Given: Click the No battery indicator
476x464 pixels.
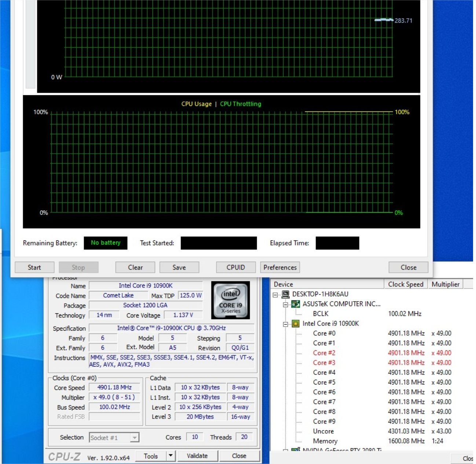Looking at the screenshot, I should [106, 243].
